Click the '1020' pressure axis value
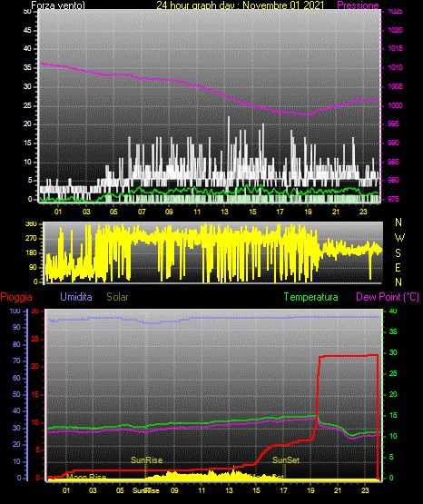Viewport: 423px width, 504px height. point(395,30)
